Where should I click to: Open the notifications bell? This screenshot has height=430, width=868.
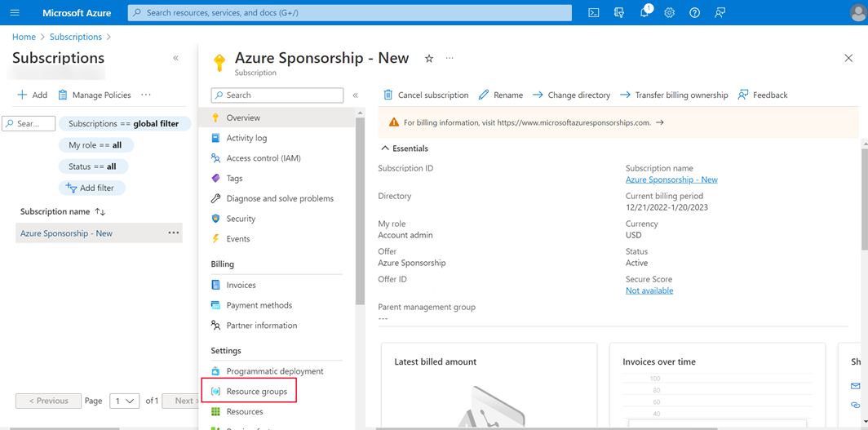pyautogui.click(x=644, y=13)
